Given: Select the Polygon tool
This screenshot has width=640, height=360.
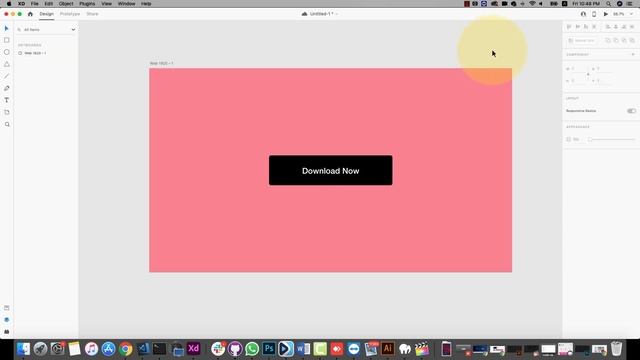Looking at the screenshot, I should (7, 64).
